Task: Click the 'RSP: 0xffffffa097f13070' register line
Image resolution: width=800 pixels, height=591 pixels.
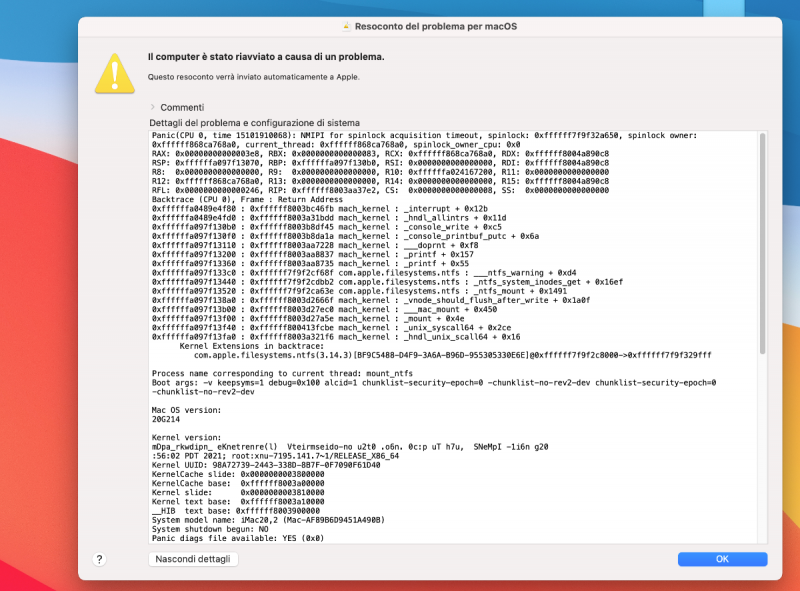Action: [x=380, y=163]
